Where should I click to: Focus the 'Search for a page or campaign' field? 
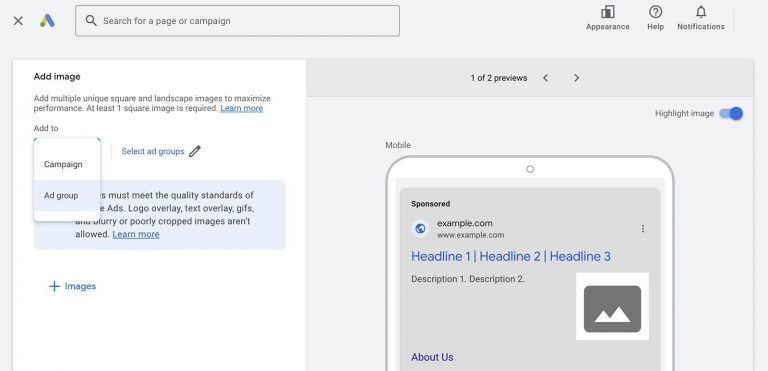pos(237,21)
